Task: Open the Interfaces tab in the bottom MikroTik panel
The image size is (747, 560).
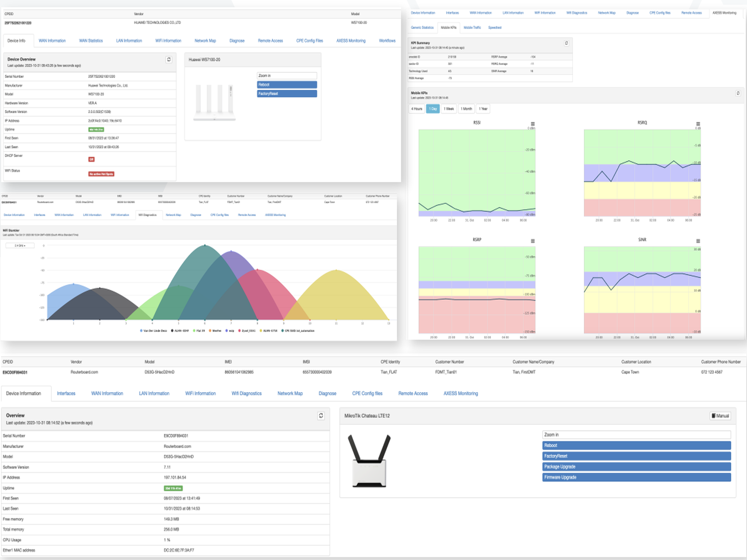Action: point(66,393)
